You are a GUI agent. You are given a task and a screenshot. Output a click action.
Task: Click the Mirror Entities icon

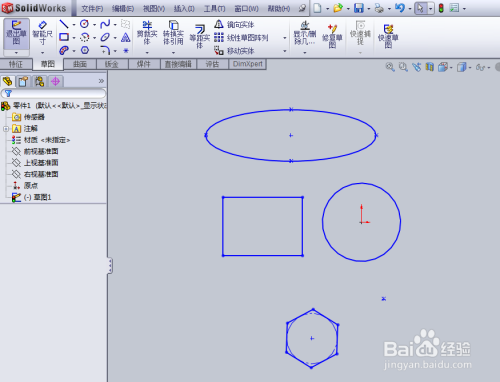tap(219, 24)
